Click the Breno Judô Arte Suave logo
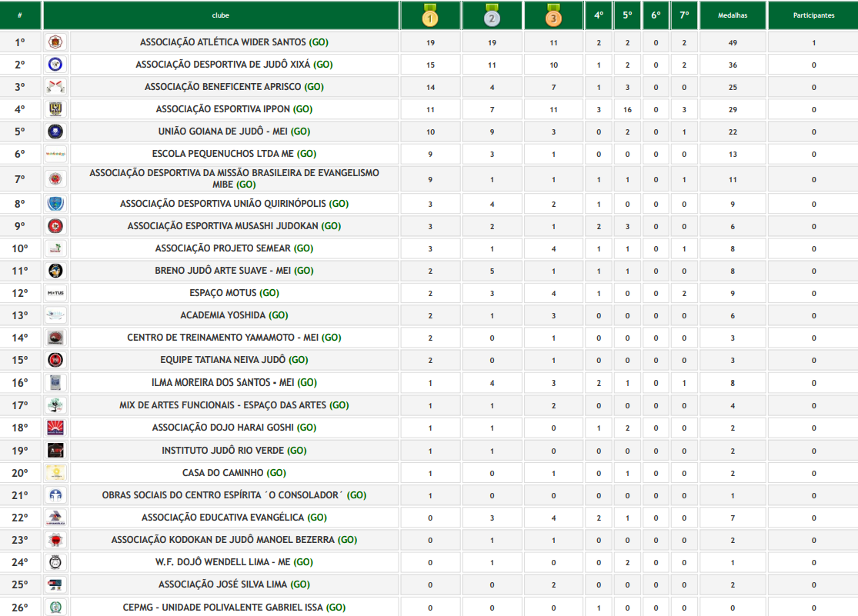The width and height of the screenshot is (858, 616). click(x=56, y=271)
